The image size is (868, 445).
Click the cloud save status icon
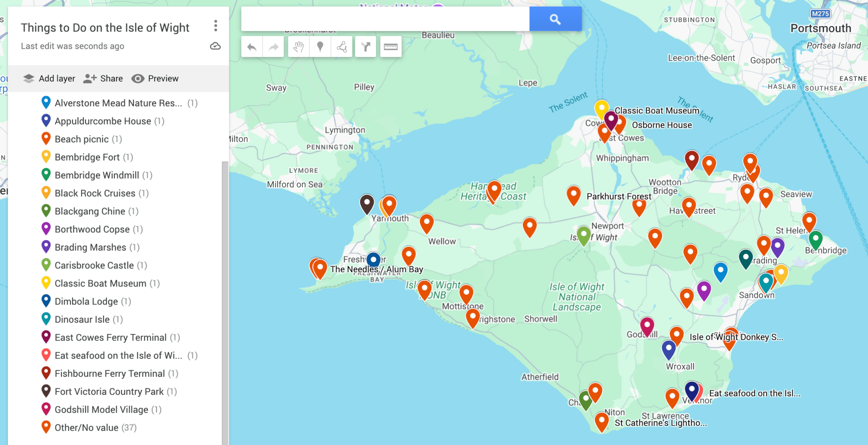pos(215,46)
